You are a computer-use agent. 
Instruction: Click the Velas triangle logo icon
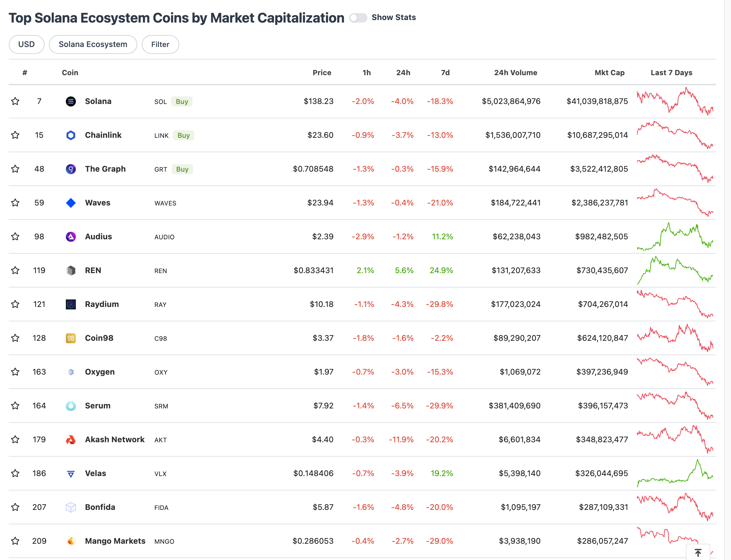pos(71,473)
